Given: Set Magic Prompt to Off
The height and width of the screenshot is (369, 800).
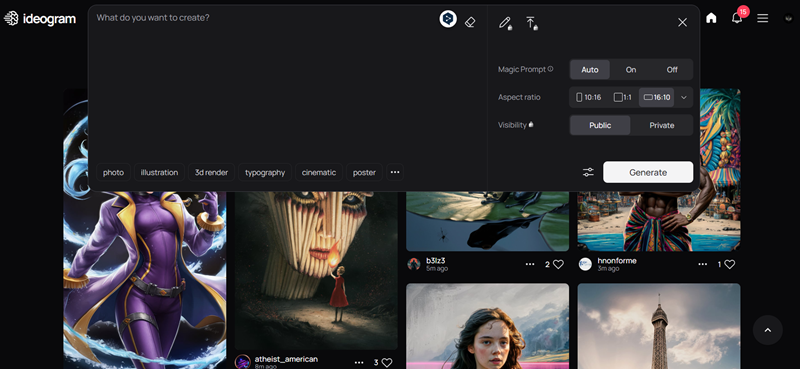Looking at the screenshot, I should tap(672, 69).
